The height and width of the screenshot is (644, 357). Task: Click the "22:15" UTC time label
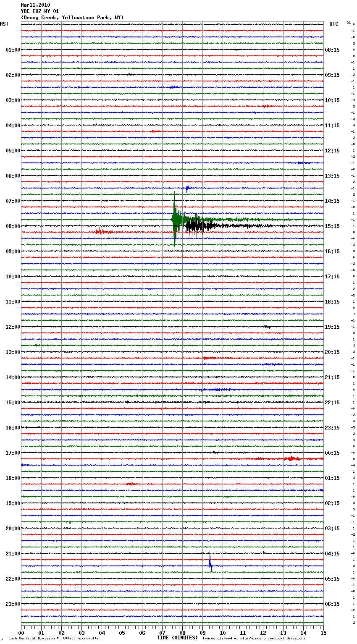[x=332, y=403]
